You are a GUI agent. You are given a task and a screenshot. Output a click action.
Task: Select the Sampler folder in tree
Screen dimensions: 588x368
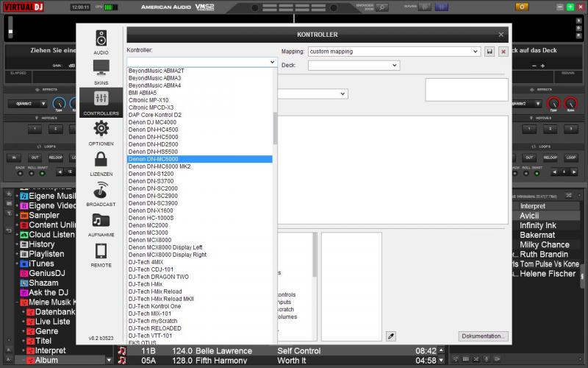[x=40, y=216]
